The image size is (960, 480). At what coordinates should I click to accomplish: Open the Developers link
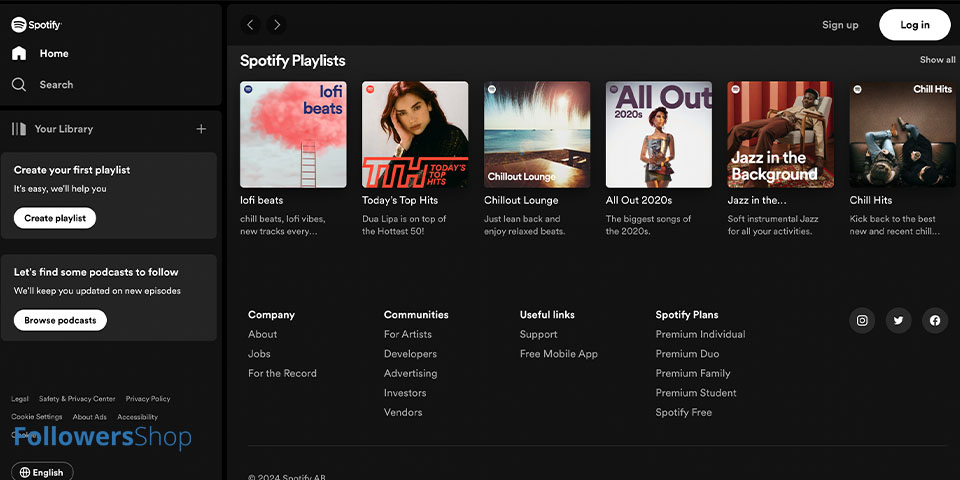point(410,354)
